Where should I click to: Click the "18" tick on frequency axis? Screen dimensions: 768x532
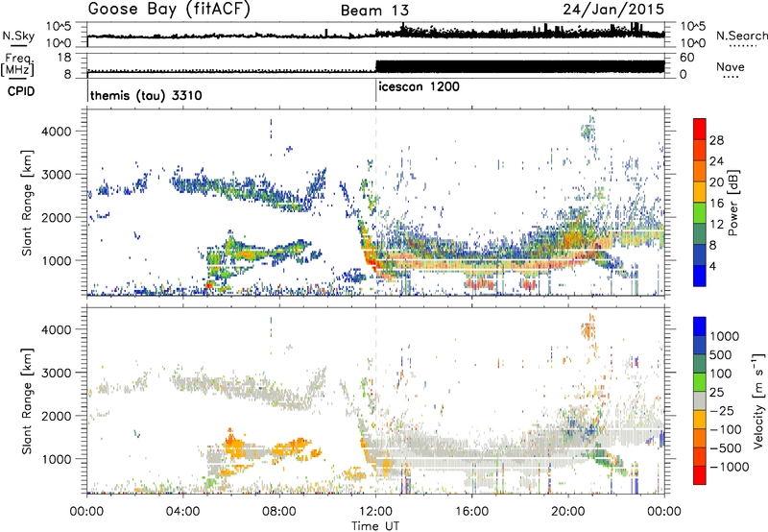tap(64, 58)
